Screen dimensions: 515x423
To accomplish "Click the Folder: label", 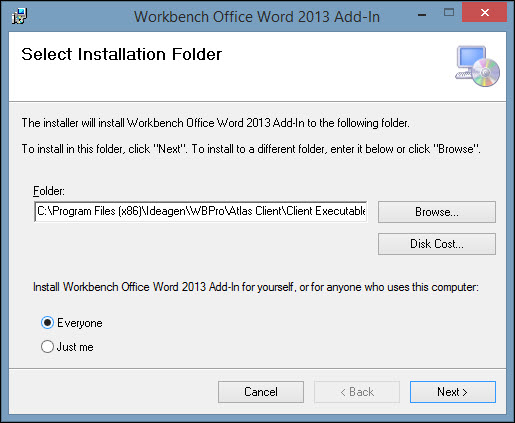I will pyautogui.click(x=49, y=191).
